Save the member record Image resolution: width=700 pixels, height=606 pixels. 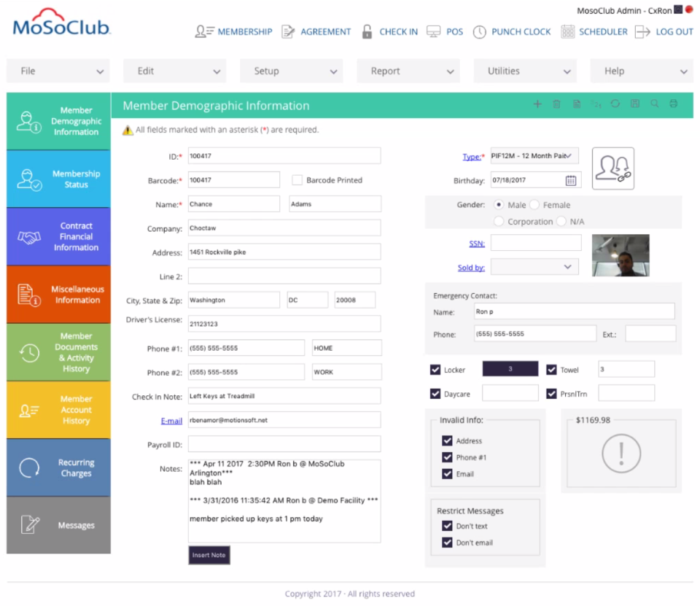point(634,104)
